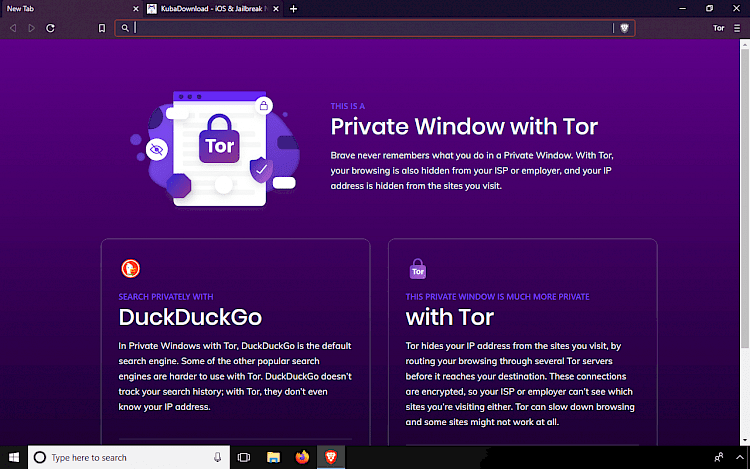The width and height of the screenshot is (750, 469).
Task: Click the Tor padlock hero illustration
Action: point(219,139)
